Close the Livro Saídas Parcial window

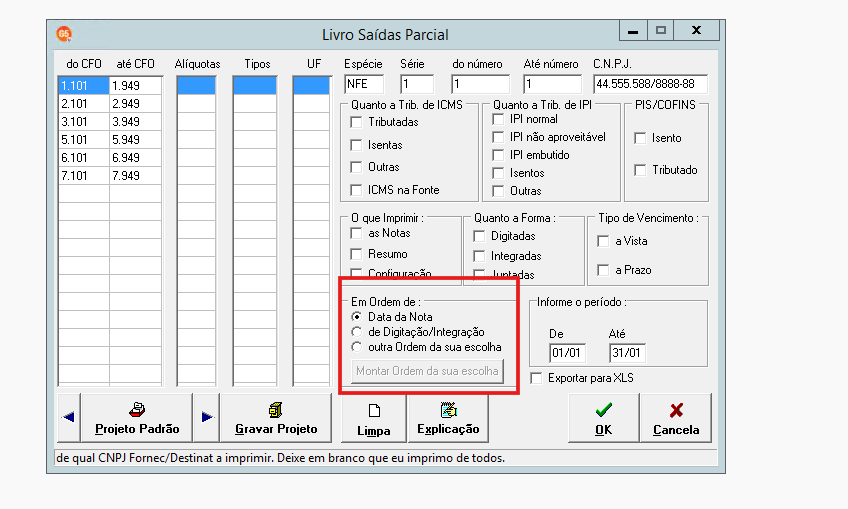click(x=697, y=31)
